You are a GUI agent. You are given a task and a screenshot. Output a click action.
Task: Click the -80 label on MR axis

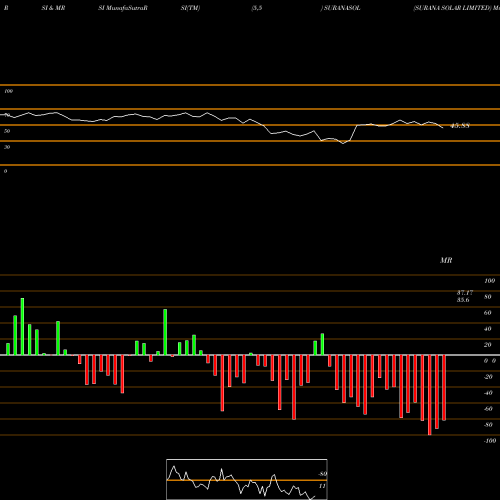coord(488,425)
